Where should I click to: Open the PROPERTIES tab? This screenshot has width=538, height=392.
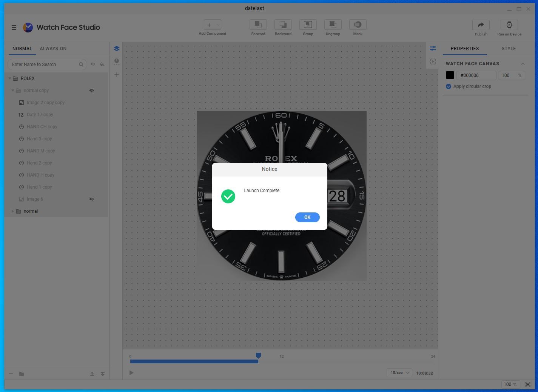point(464,49)
